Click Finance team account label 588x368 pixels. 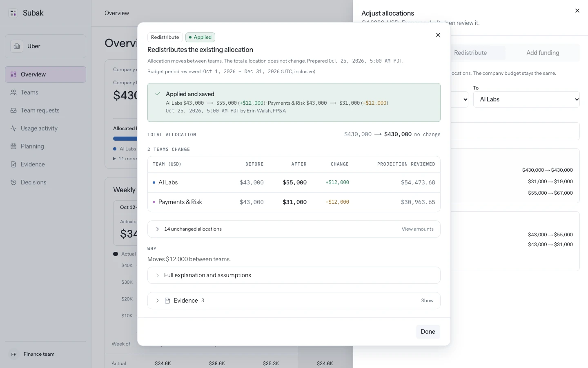coord(39,354)
